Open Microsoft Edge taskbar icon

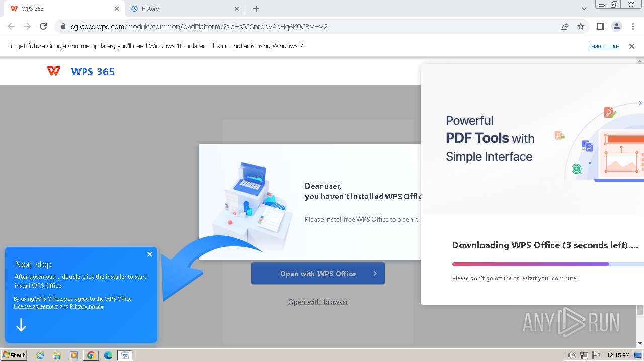pyautogui.click(x=108, y=355)
